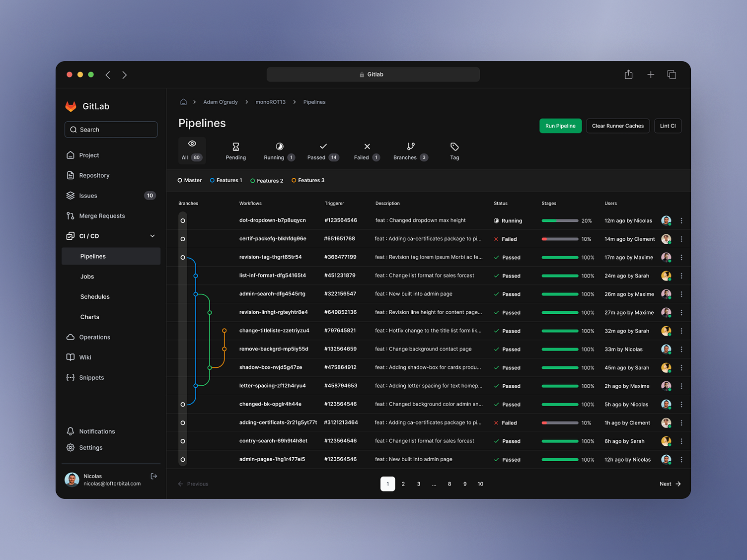The image size is (747, 560).
Task: Click the 20% progress bar of the Running pipeline
Action: click(560, 220)
